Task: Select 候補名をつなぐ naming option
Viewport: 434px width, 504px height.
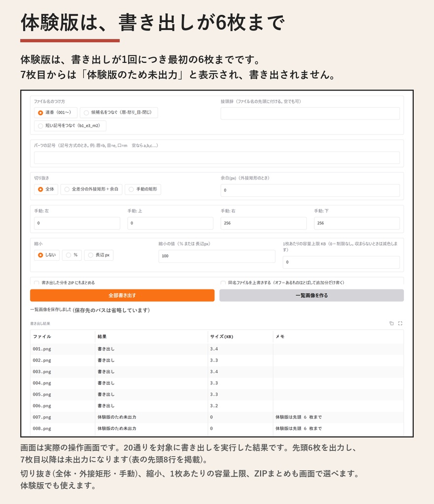Action: tap(119, 113)
